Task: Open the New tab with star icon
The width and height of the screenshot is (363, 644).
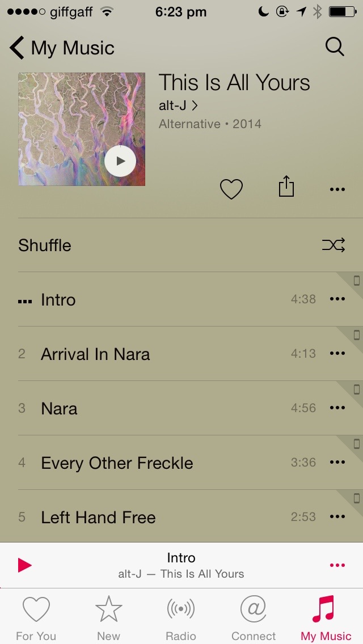Action: (x=108, y=618)
